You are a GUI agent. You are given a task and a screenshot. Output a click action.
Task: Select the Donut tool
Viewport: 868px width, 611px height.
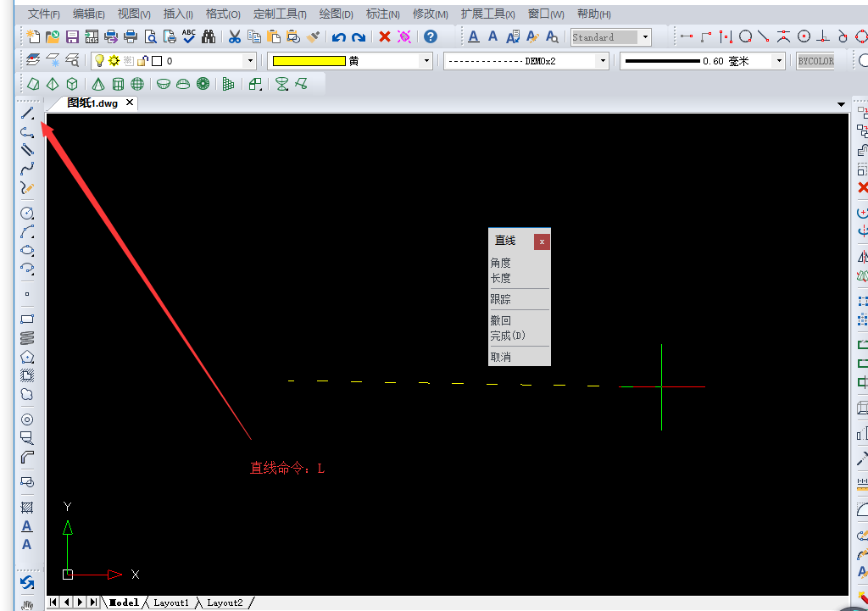click(x=27, y=419)
